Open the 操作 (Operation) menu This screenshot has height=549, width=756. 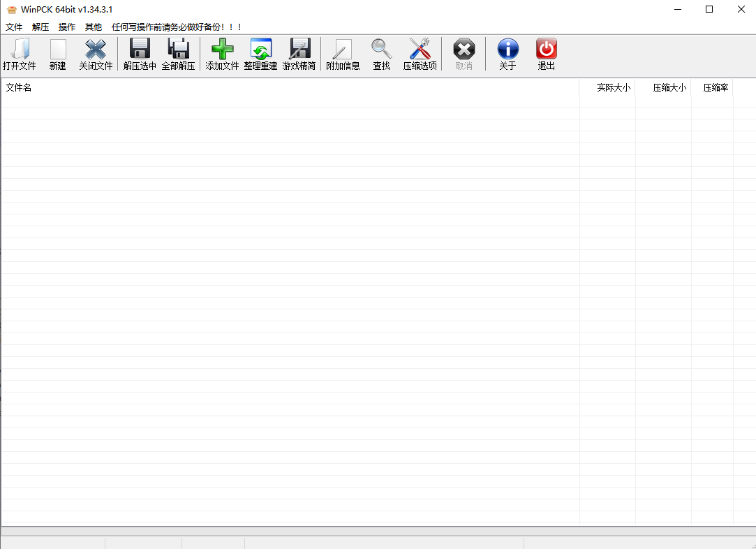tap(67, 27)
